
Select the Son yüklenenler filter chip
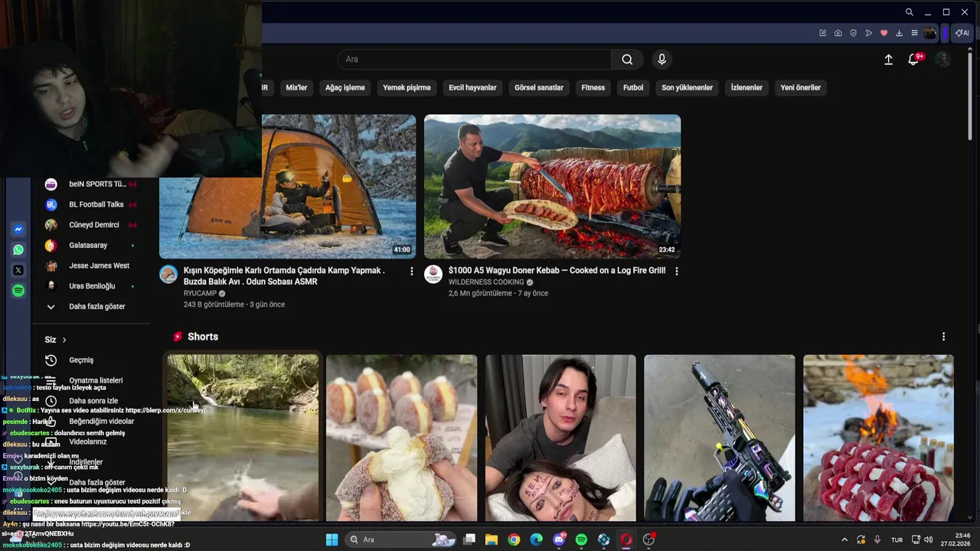687,88
